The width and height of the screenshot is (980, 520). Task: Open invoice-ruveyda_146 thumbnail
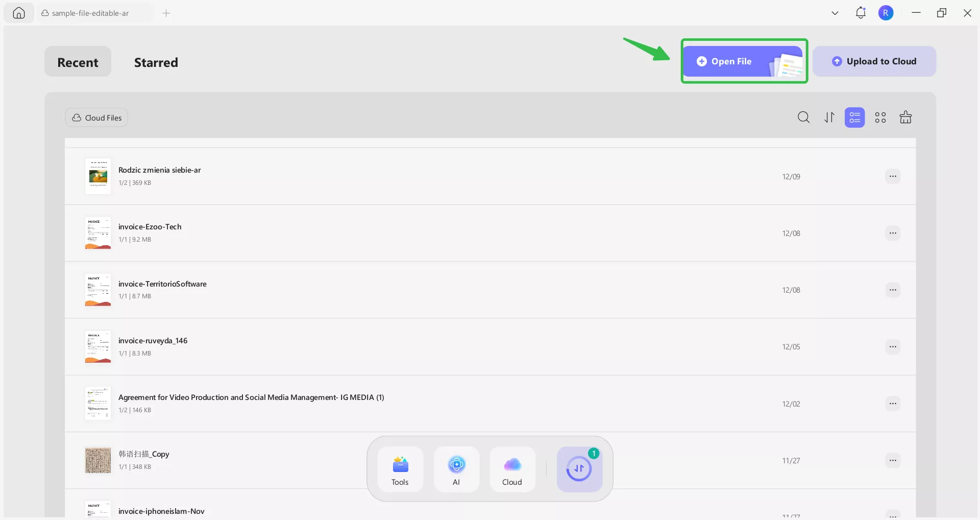click(98, 346)
